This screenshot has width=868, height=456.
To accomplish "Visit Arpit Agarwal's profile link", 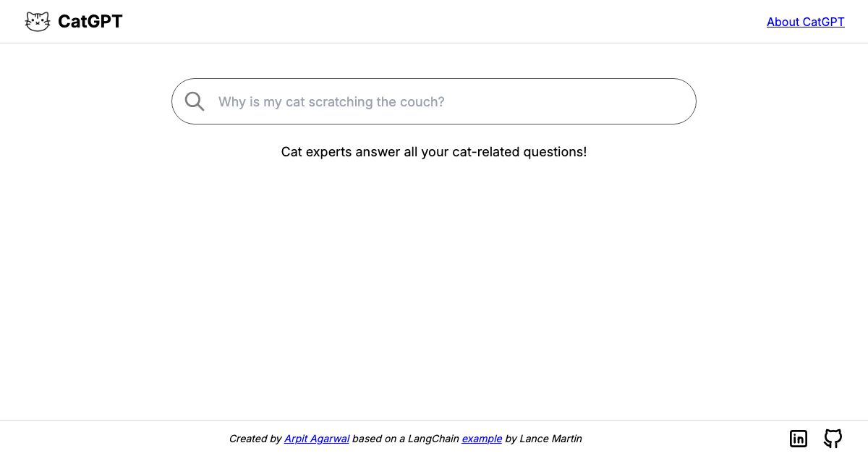I will click(317, 439).
